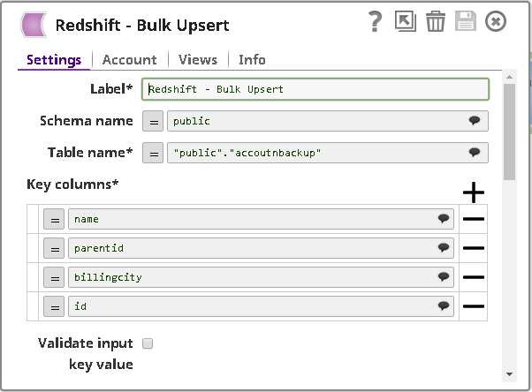Remove the 'id' key column row
The height and width of the screenshot is (392, 532).
[474, 306]
